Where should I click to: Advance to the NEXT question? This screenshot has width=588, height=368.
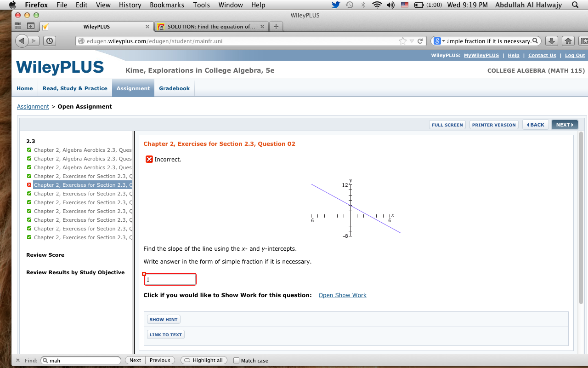pyautogui.click(x=565, y=125)
